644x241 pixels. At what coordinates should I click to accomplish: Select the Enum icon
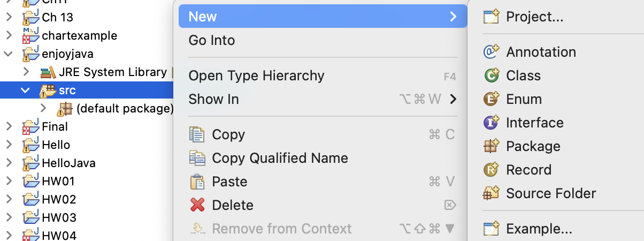pyautogui.click(x=491, y=99)
